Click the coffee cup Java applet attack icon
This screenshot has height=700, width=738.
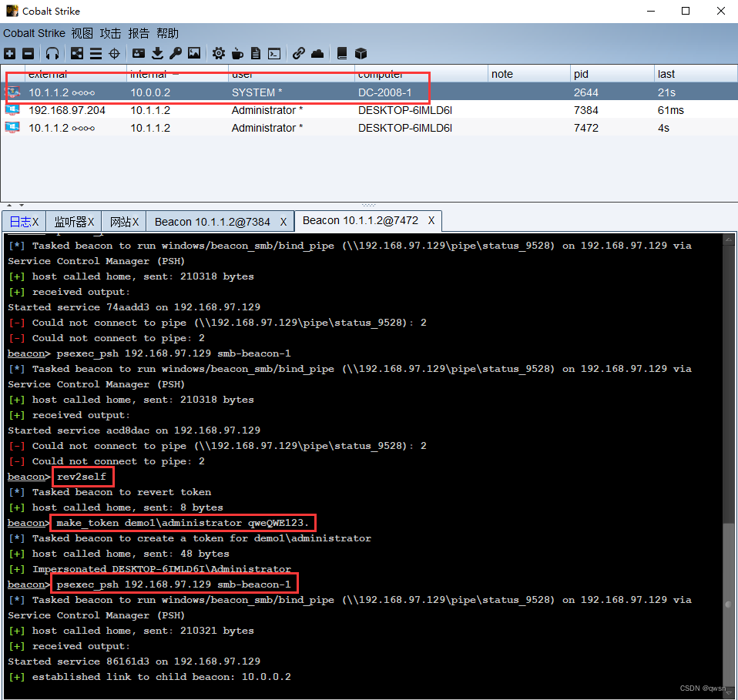tap(238, 54)
